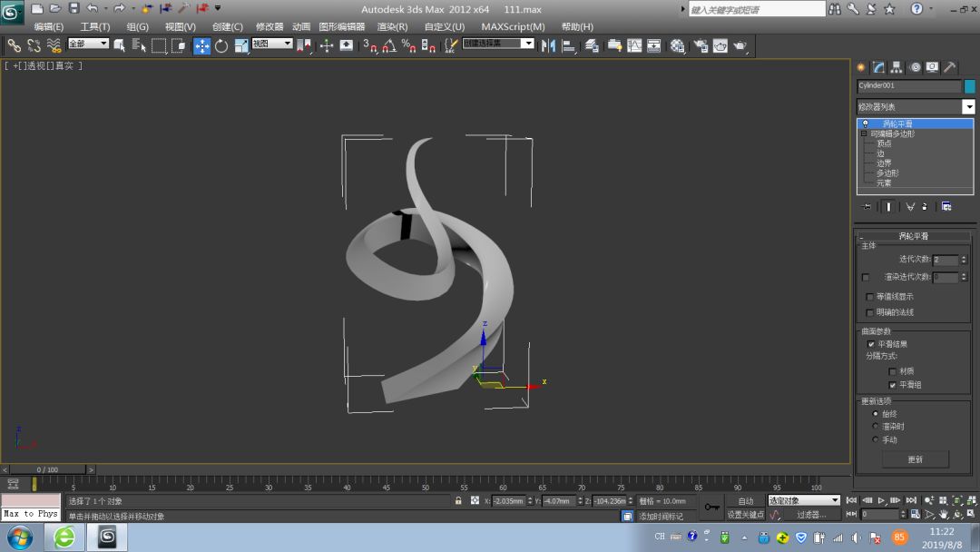Choose the Select Object arrow tool
This screenshot has width=980, height=552.
pyautogui.click(x=120, y=45)
